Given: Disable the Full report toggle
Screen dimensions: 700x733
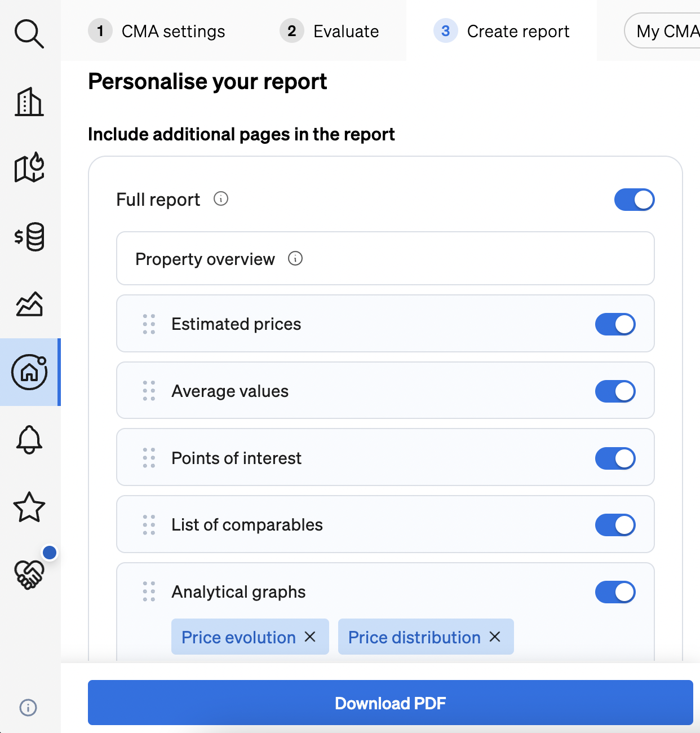Looking at the screenshot, I should [634, 199].
